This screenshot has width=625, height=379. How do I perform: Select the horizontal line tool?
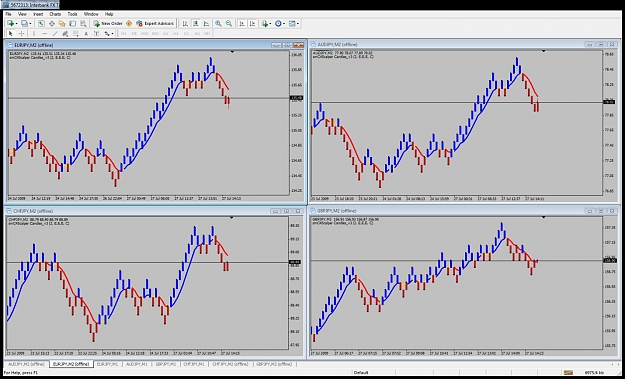click(x=45, y=33)
